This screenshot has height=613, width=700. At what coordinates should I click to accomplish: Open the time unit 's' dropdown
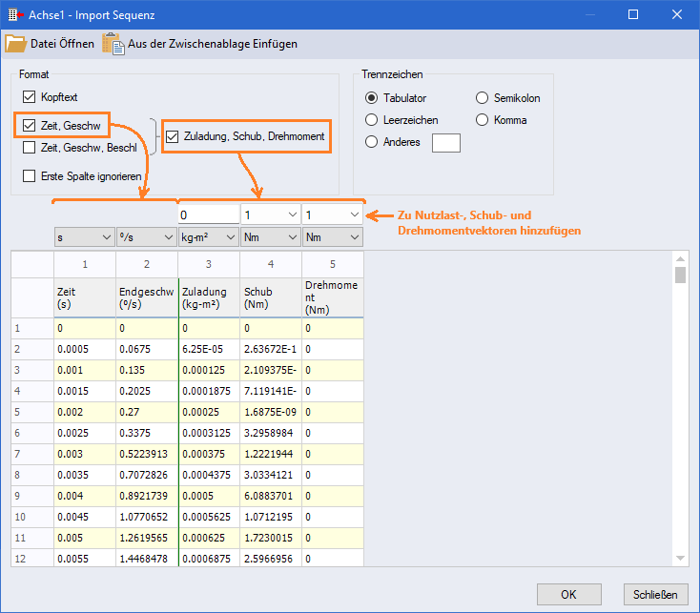(x=84, y=236)
